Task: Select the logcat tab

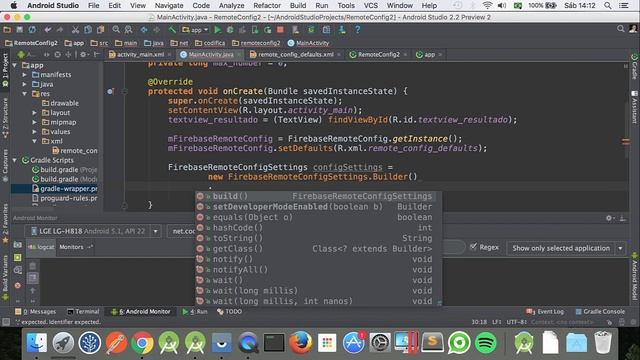Action: pos(41,247)
